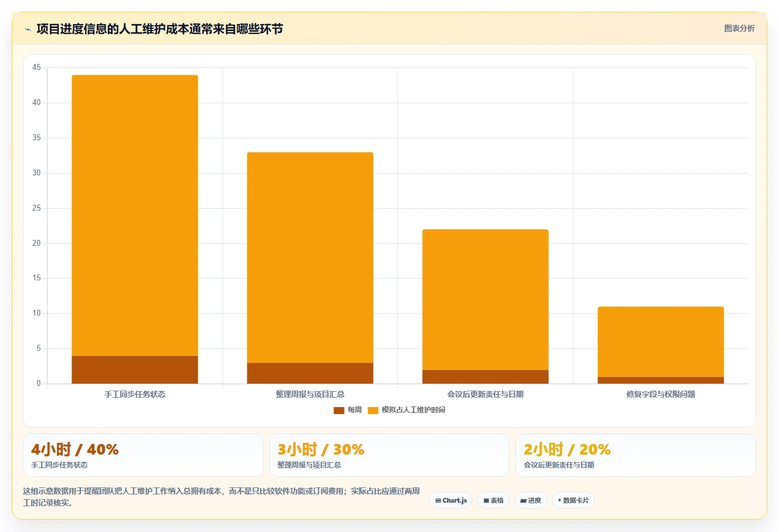Click the orange segment of the 手工同步任务状态 bar

[135, 215]
